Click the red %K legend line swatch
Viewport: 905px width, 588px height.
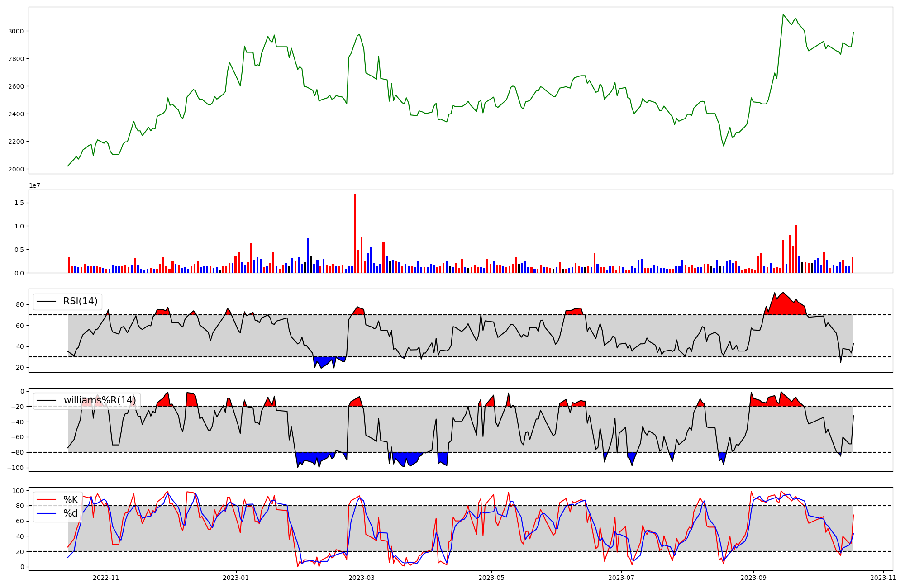(x=47, y=500)
